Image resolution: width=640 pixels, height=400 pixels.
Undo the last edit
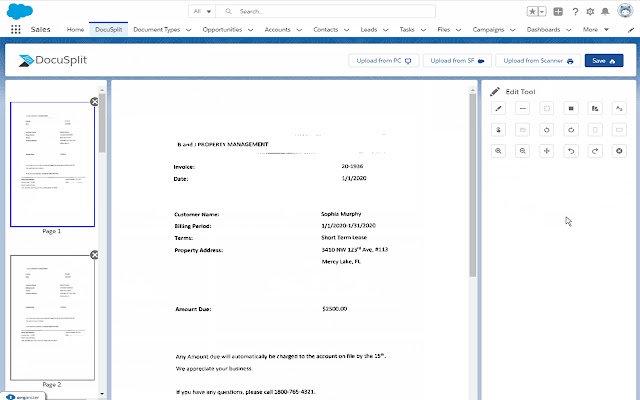571,151
